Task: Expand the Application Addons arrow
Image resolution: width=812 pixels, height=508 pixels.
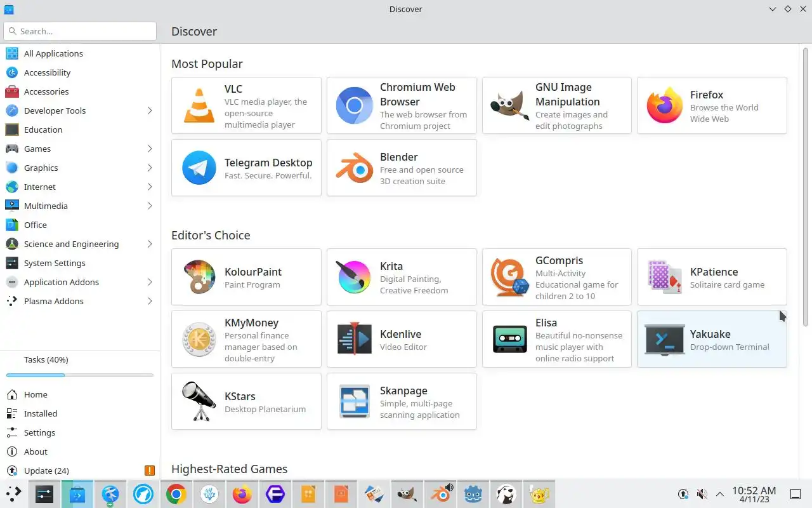Action: coord(150,282)
